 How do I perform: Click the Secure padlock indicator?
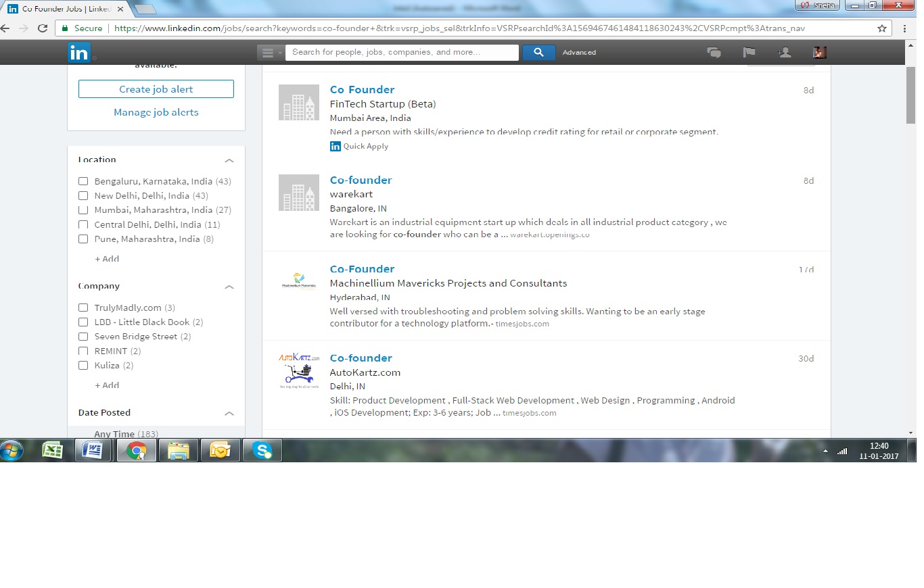coord(83,28)
